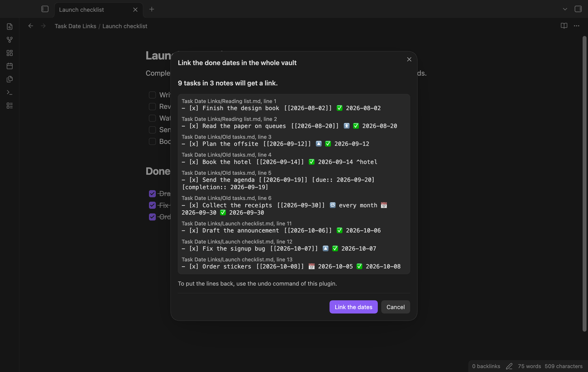Click 'Launch checklist.md, line 12' path
Viewport: 588px width, 372px height.
(x=237, y=241)
